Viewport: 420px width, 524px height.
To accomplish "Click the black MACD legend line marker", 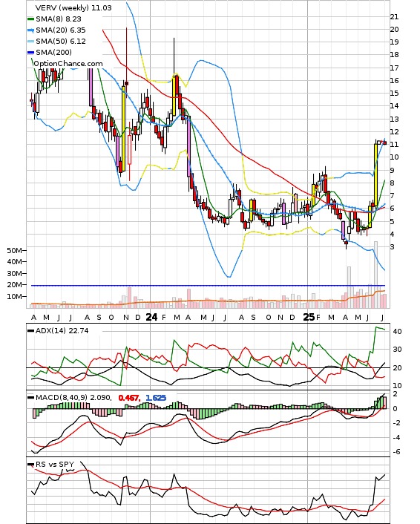I will click(30, 398).
